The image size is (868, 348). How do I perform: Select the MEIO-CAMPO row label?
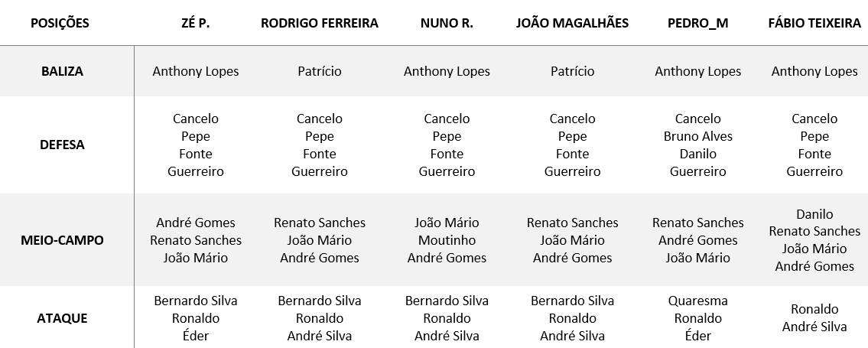coord(62,240)
